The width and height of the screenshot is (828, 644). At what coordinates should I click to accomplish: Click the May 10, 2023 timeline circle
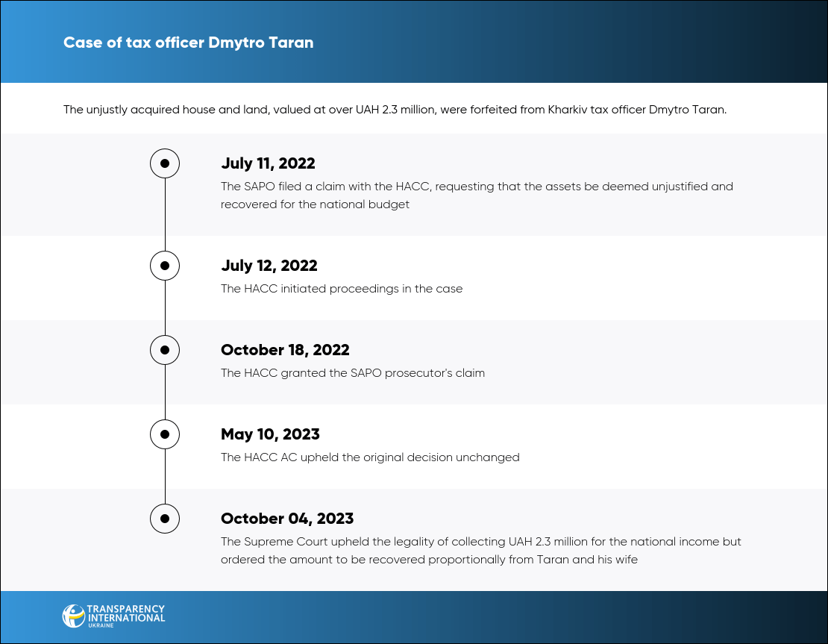(165, 434)
